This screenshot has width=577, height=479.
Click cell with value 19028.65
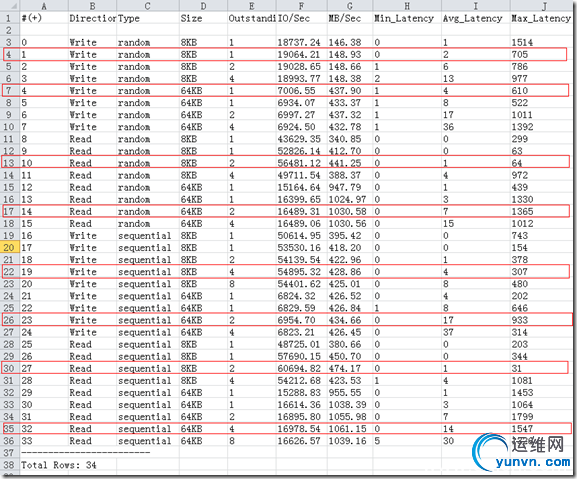click(301, 67)
